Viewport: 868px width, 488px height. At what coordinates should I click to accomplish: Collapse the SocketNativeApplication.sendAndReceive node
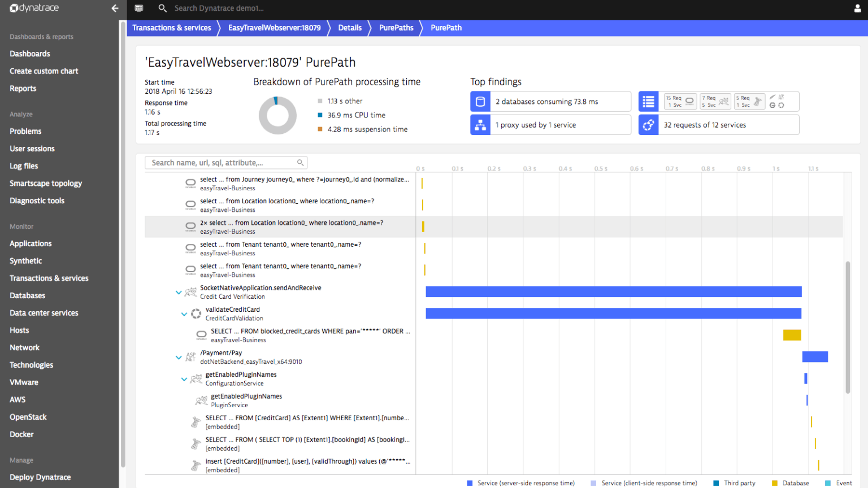point(179,292)
